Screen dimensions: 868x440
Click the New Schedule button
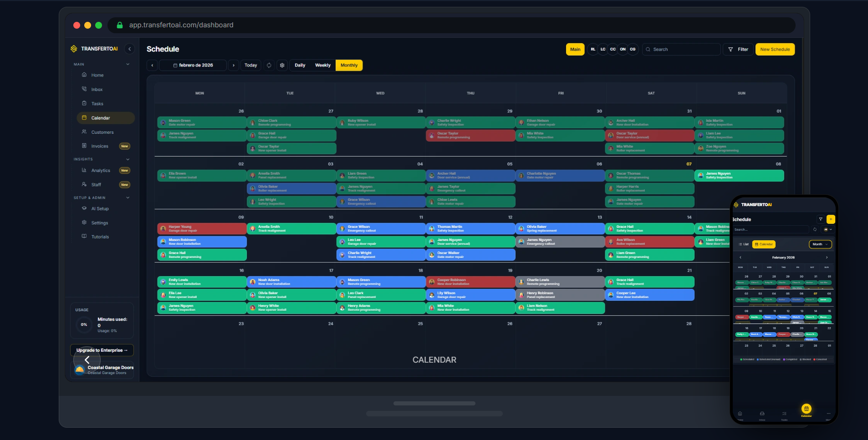coord(775,49)
